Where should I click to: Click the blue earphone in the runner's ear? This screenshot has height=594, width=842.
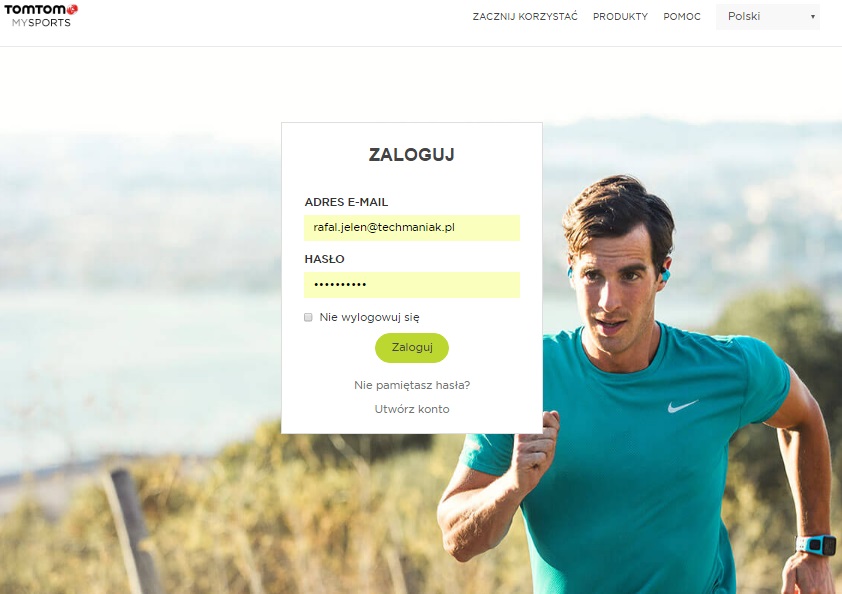(x=665, y=275)
